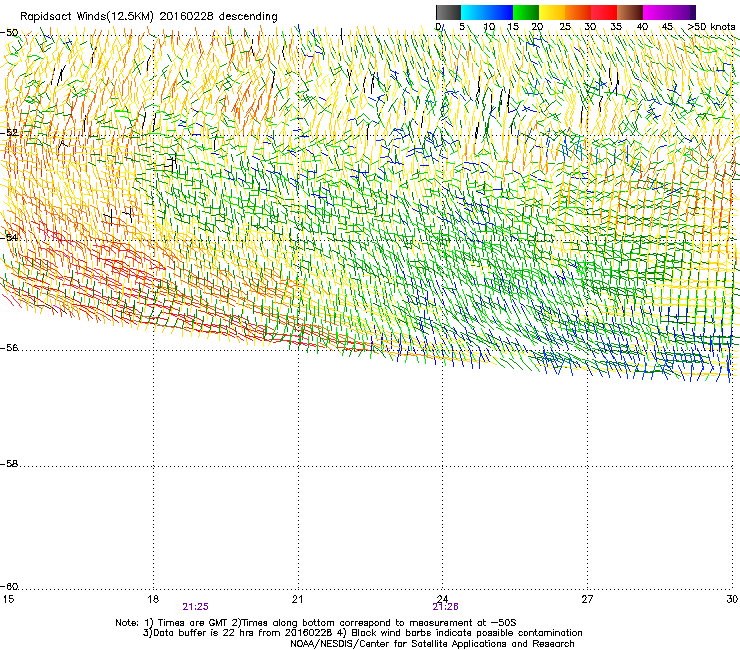Click the '-58' latitude axis label
The image size is (740, 650).
coord(9,464)
